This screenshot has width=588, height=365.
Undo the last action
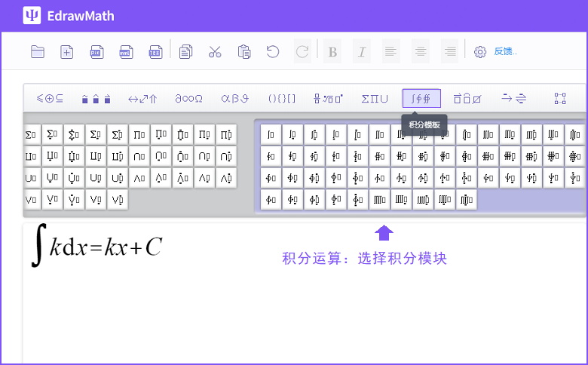coord(273,51)
